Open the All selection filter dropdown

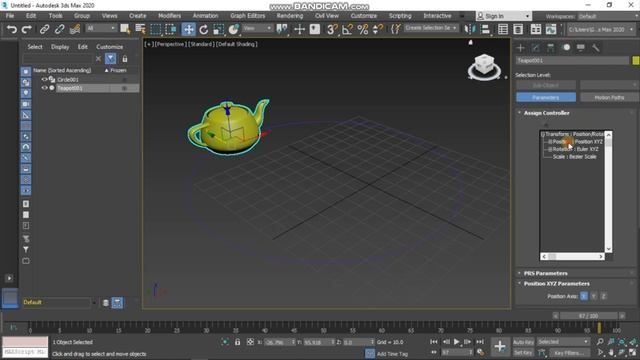click(101, 28)
